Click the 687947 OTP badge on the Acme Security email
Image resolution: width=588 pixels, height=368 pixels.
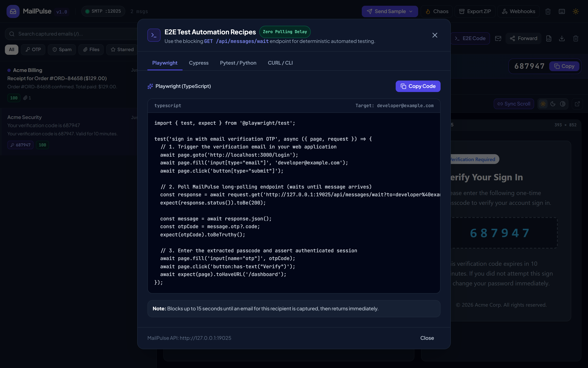coord(20,145)
